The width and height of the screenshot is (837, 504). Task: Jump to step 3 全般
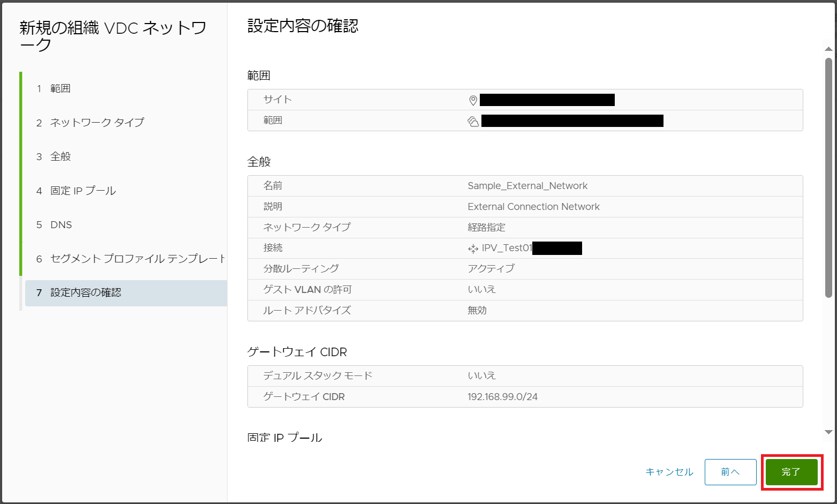tap(61, 156)
